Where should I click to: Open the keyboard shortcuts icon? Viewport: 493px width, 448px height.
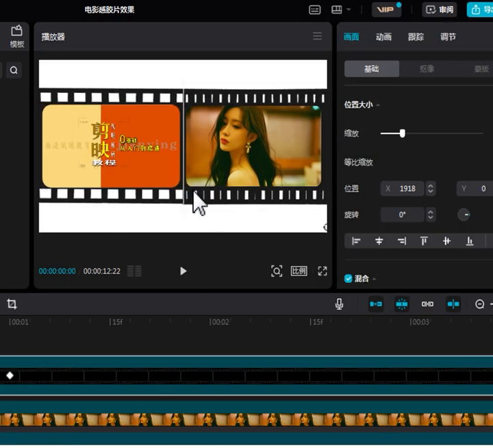coord(315,10)
